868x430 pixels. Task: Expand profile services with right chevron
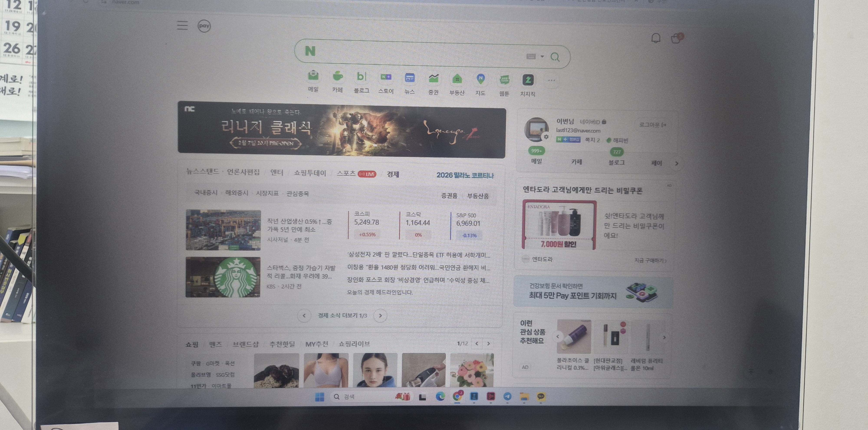(677, 163)
